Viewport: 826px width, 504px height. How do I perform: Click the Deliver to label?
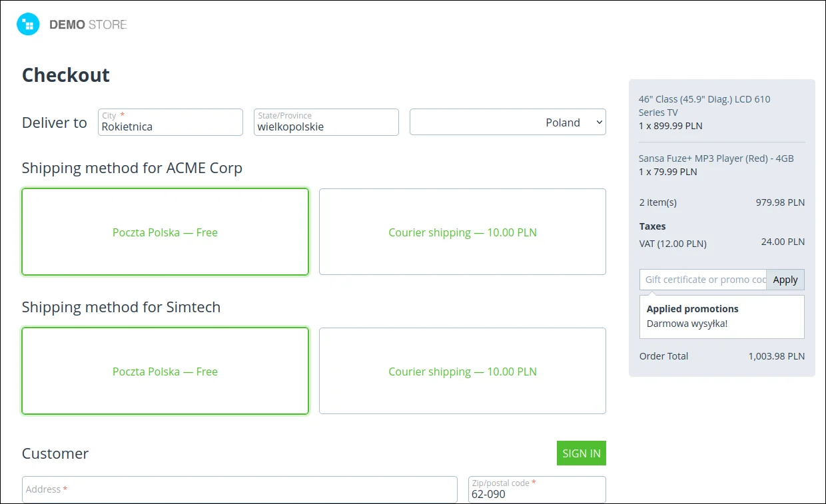(55, 123)
